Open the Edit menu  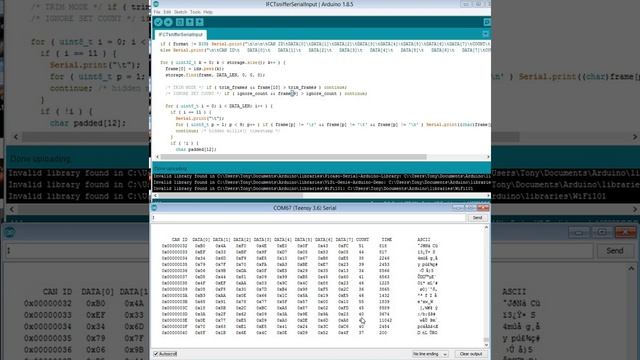[167, 12]
